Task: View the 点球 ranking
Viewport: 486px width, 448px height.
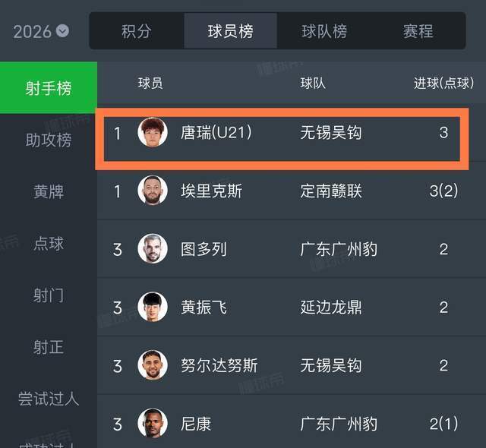Action: coord(49,243)
